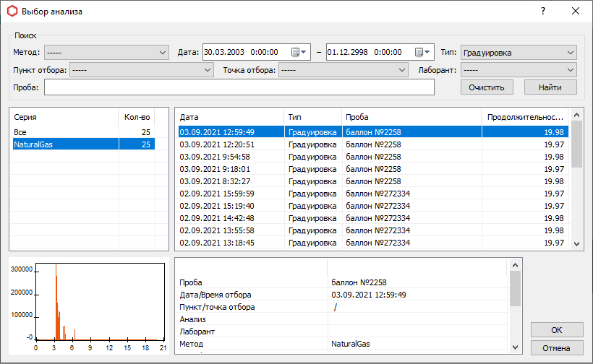Viewport: 593px width, 364px height.
Task: Open the Точка отбора combo box
Action: [343, 70]
